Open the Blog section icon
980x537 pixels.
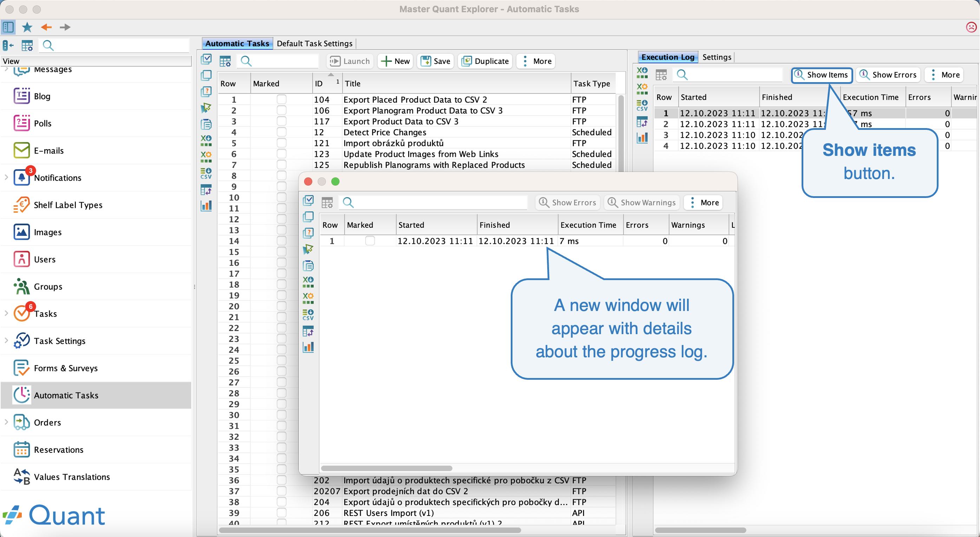point(22,96)
